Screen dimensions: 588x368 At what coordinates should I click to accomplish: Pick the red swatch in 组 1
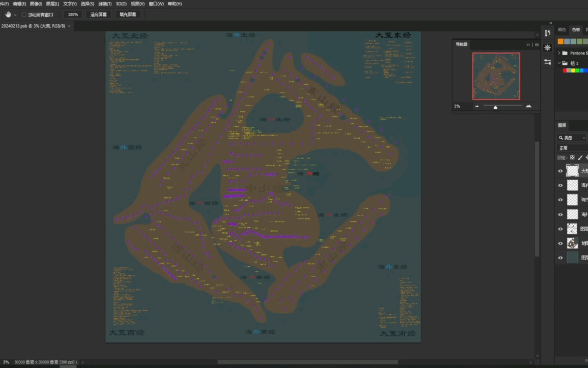coord(565,71)
